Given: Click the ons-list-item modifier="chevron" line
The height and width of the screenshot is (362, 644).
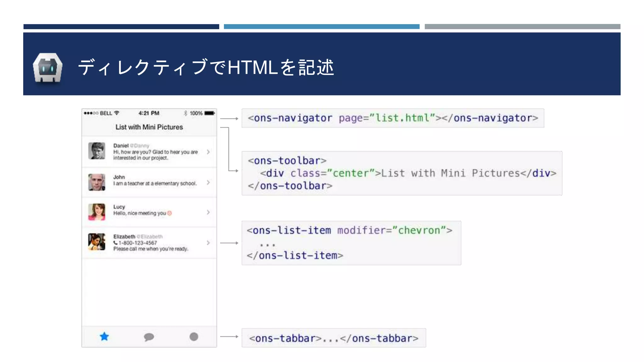Looking at the screenshot, I should tap(349, 230).
